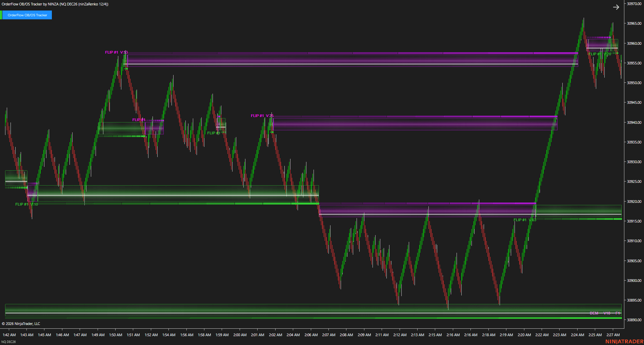
Task: Click the right arrow scroll icon
Action: pyautogui.click(x=616, y=7)
